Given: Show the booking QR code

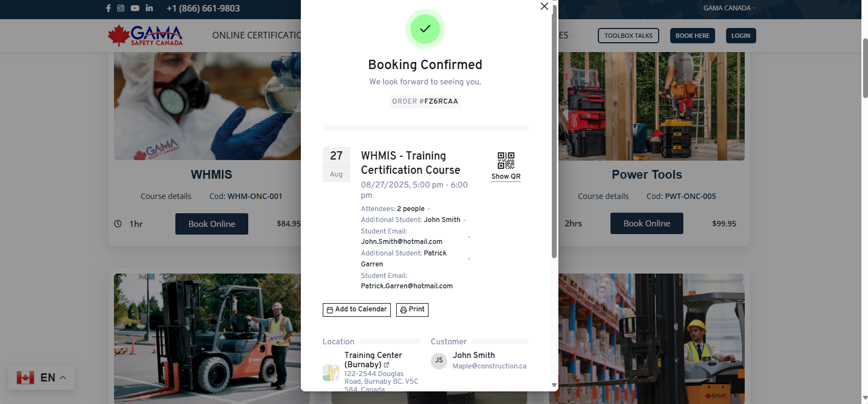Looking at the screenshot, I should coord(506,166).
